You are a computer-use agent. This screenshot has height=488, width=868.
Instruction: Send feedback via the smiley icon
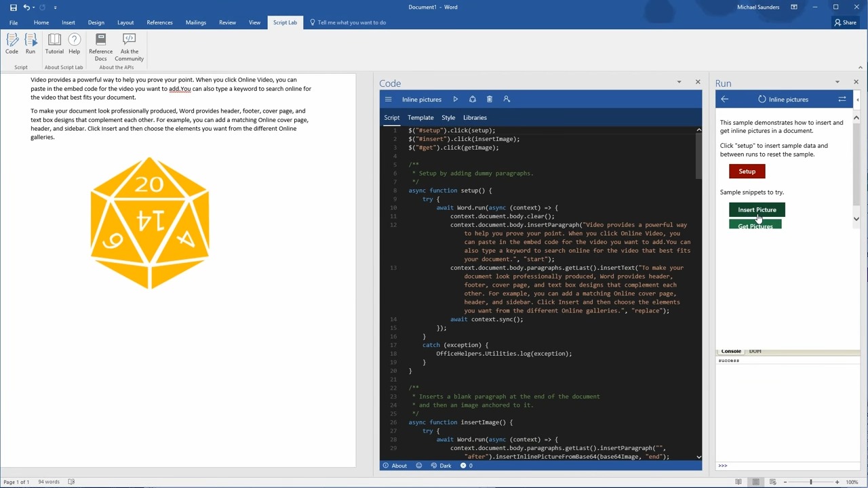[x=418, y=466]
